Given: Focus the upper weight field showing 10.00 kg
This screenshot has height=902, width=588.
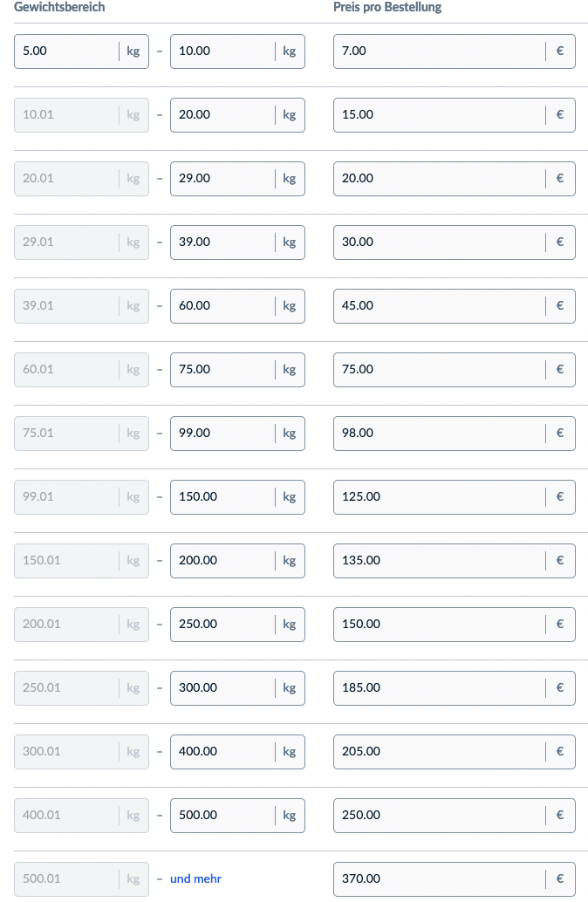Looking at the screenshot, I should click(222, 51).
